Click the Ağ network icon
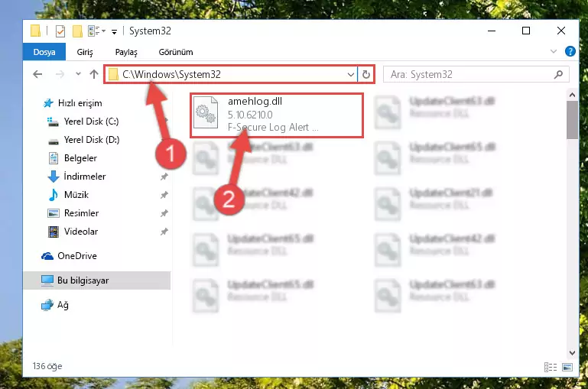Image resolution: width=588 pixels, height=389 pixels. pyautogui.click(x=47, y=306)
